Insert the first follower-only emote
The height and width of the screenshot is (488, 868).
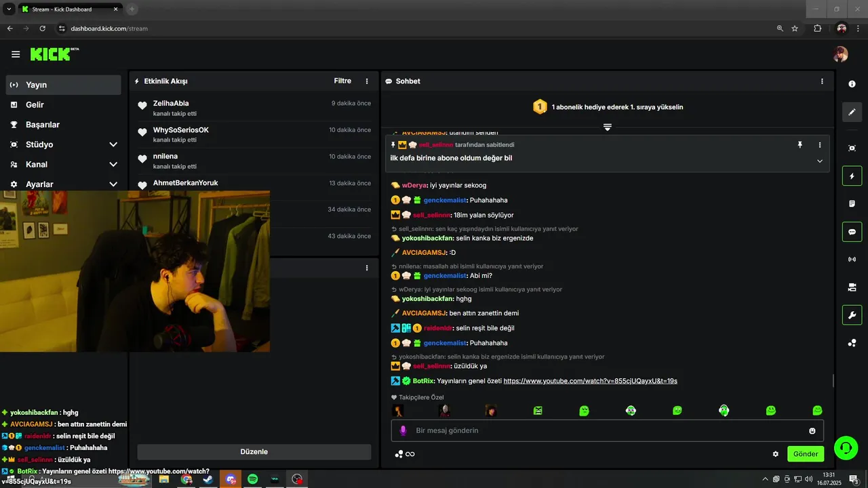[x=398, y=411]
